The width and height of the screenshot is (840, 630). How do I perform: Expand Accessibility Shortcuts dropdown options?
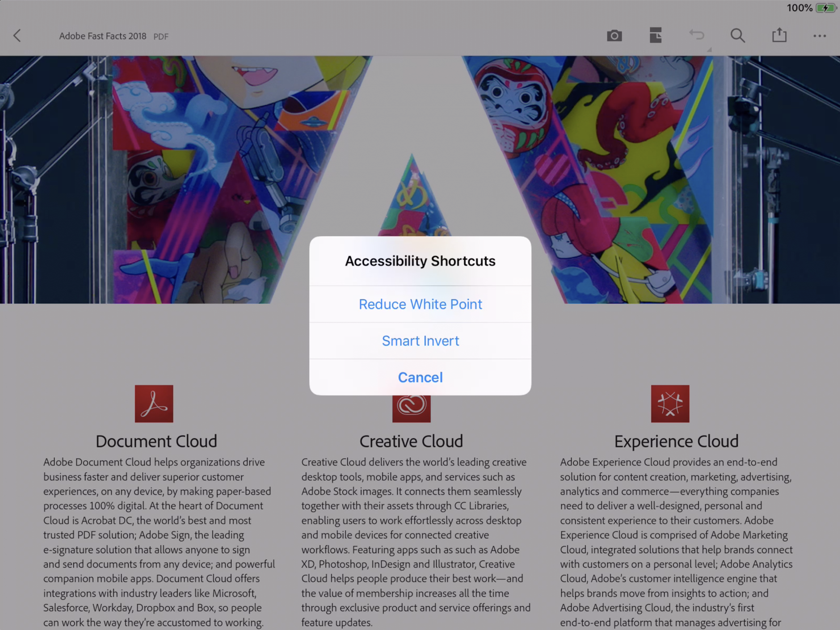point(419,261)
